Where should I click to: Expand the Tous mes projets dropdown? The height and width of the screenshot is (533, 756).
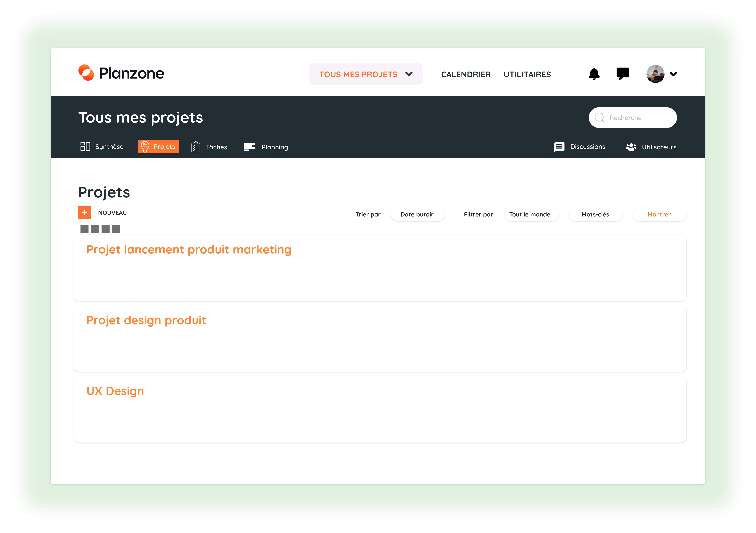366,74
